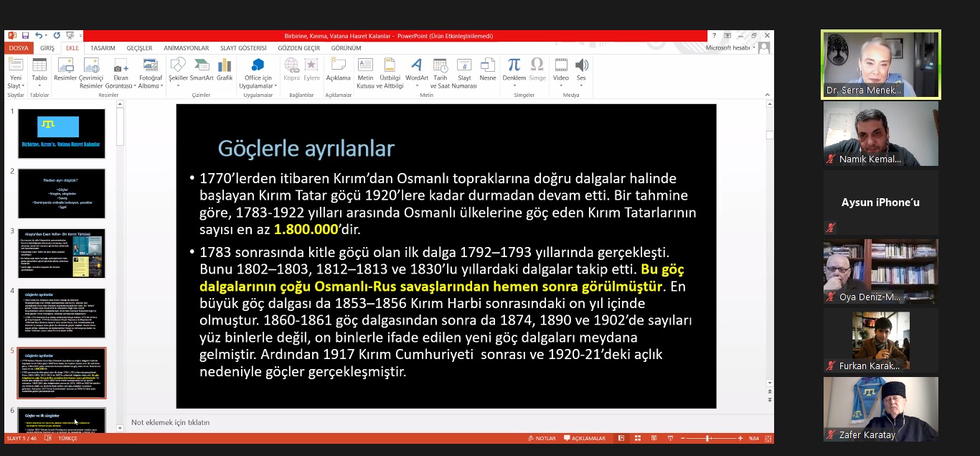Select slide 3 thumbnail in panel
The height and width of the screenshot is (456, 980).
tap(62, 253)
